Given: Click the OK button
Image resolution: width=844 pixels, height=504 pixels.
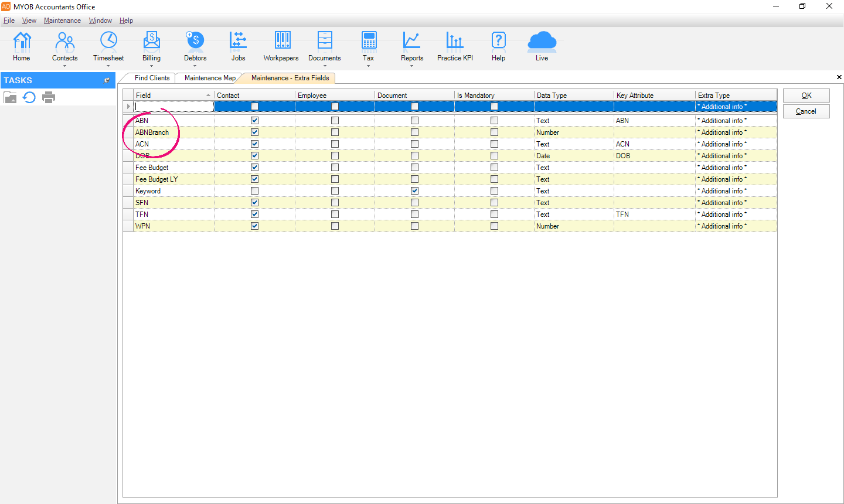Looking at the screenshot, I should 806,96.
